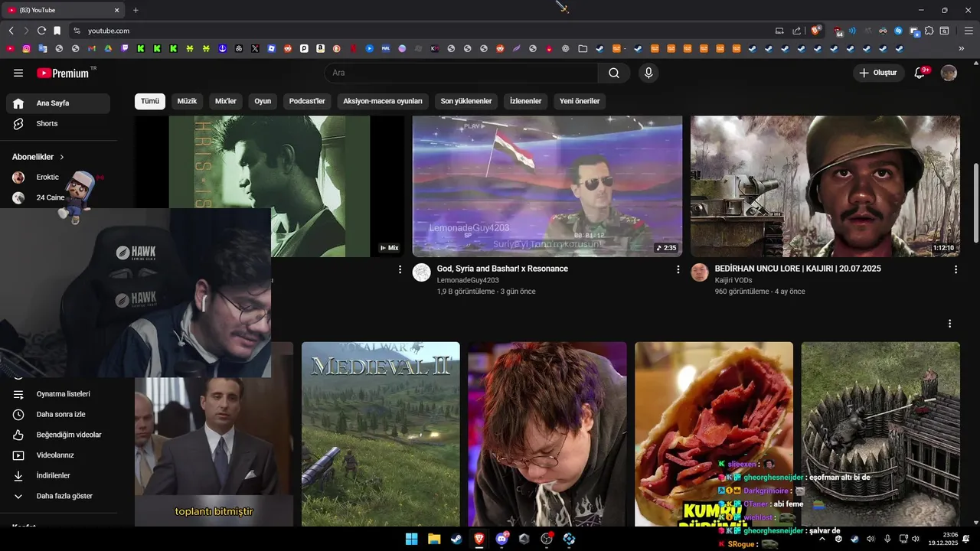
Task: Open File Explorer in the taskbar
Action: 434,538
